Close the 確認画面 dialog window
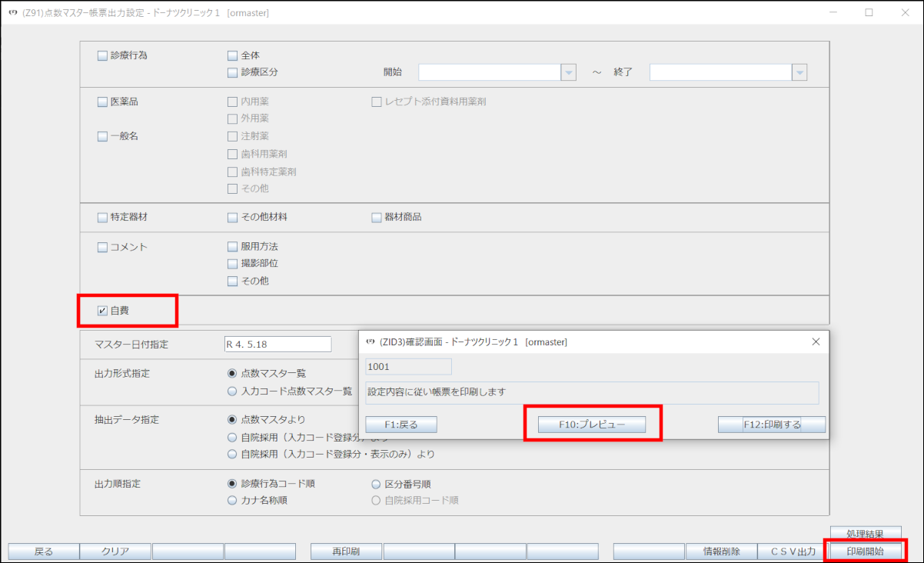 [816, 341]
